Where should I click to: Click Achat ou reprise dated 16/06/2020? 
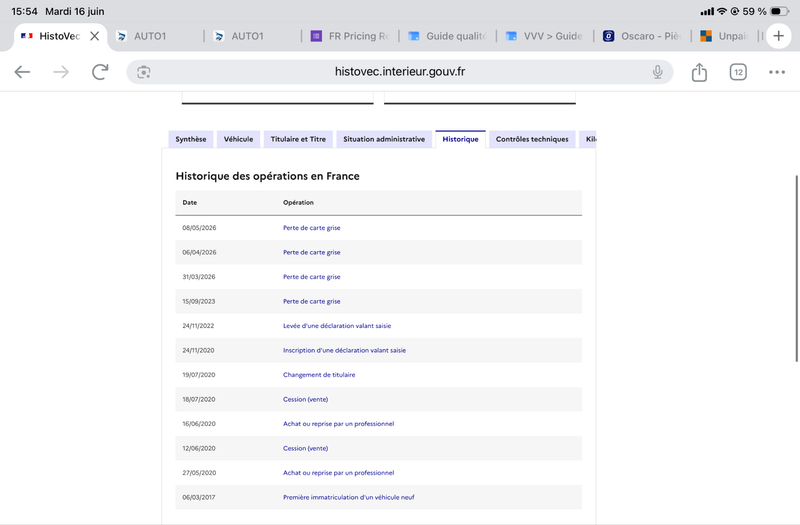(x=338, y=424)
